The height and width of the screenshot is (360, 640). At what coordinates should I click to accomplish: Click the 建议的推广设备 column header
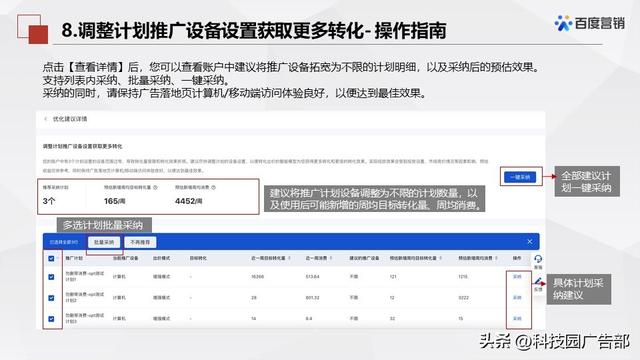(364, 258)
